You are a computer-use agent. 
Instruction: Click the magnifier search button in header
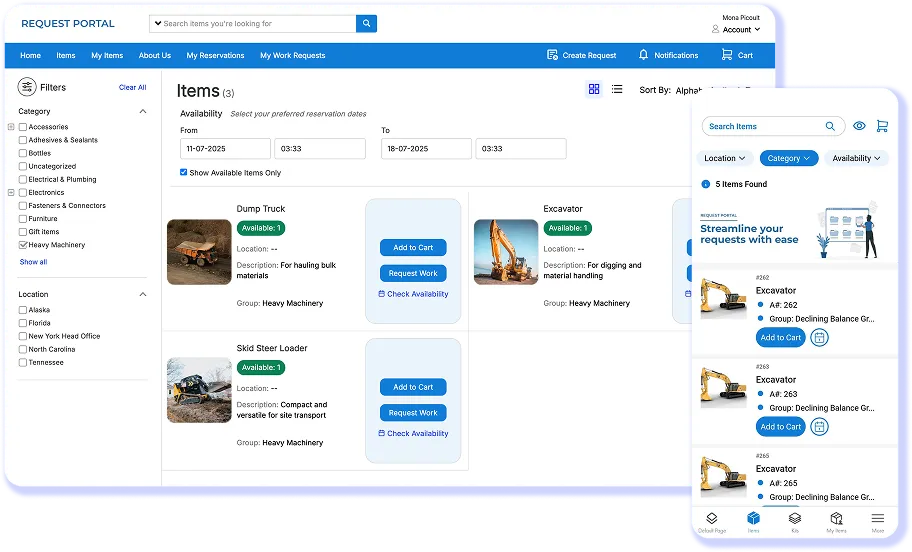pos(366,23)
